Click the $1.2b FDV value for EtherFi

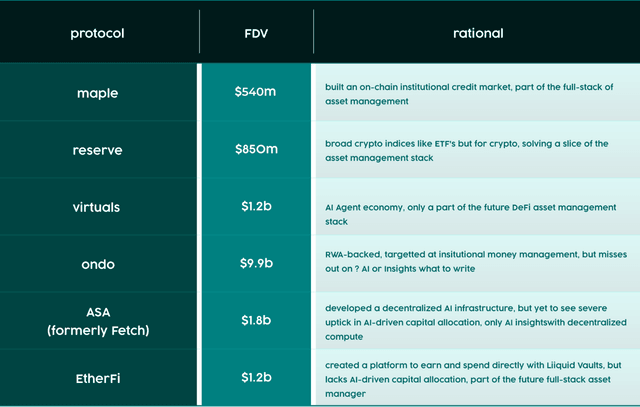(255, 378)
